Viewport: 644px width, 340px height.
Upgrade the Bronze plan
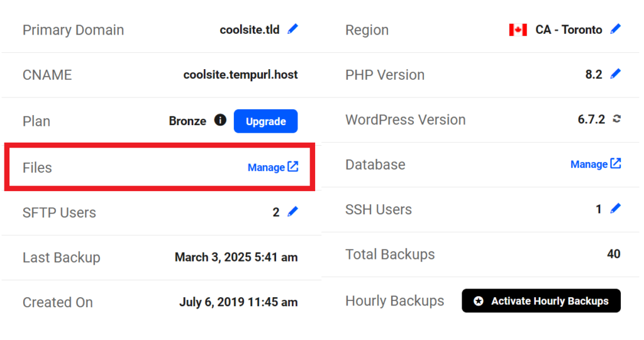(x=266, y=121)
